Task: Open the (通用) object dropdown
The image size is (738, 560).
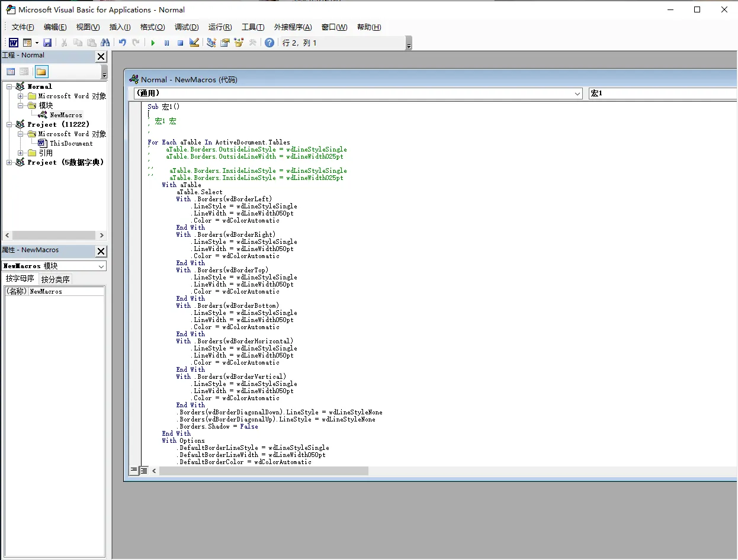Action: click(577, 94)
